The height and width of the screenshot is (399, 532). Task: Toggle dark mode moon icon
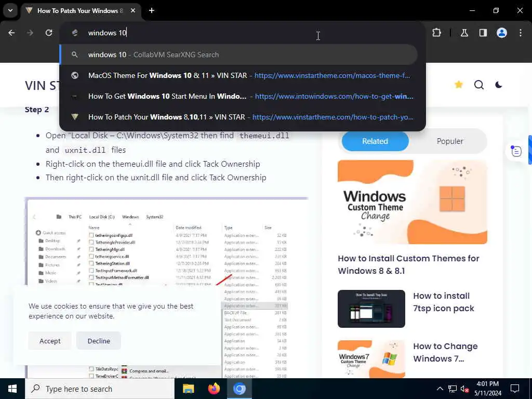tap(498, 85)
